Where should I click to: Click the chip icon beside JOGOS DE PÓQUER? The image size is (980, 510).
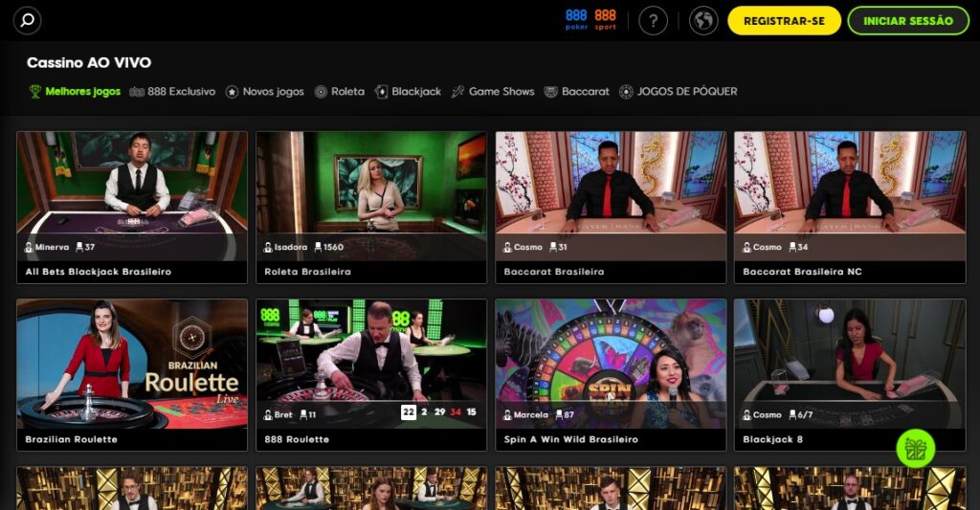626,92
